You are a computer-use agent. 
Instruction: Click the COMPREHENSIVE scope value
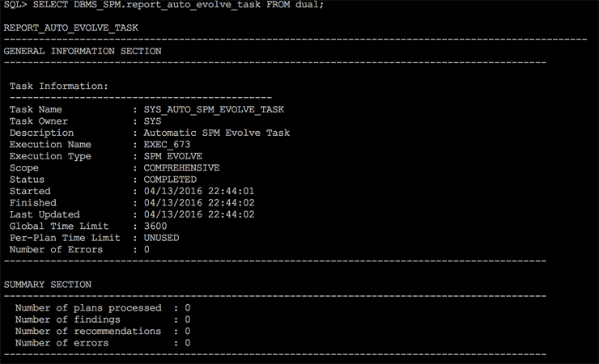[181, 168]
